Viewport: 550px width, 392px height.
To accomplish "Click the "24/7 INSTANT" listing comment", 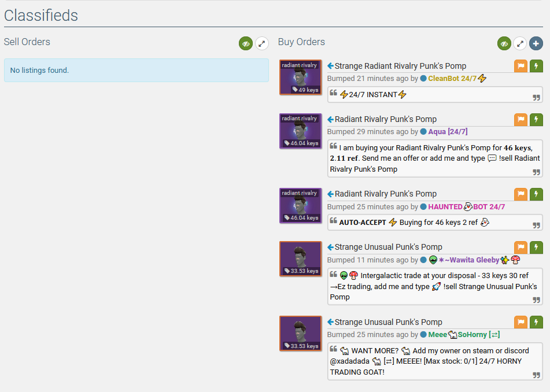I will 434,95.
